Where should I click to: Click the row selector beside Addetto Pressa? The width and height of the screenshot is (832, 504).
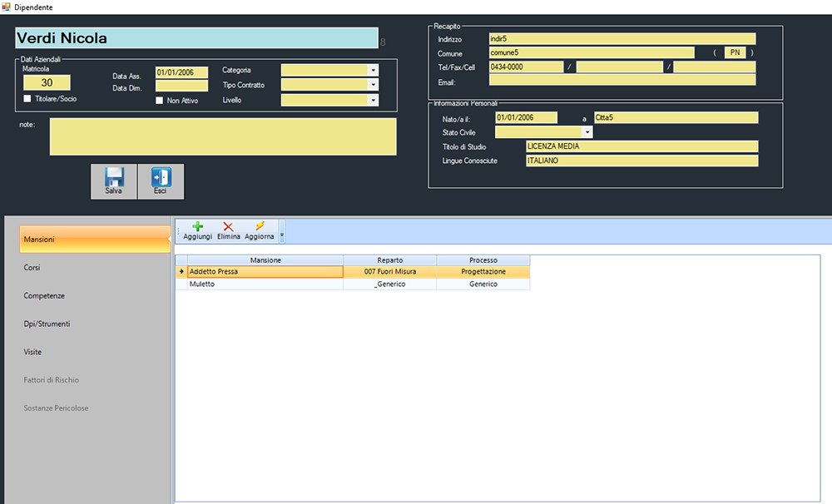(181, 272)
